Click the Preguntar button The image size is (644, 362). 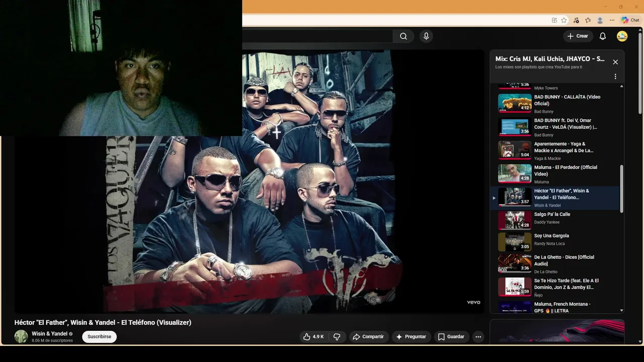(411, 337)
